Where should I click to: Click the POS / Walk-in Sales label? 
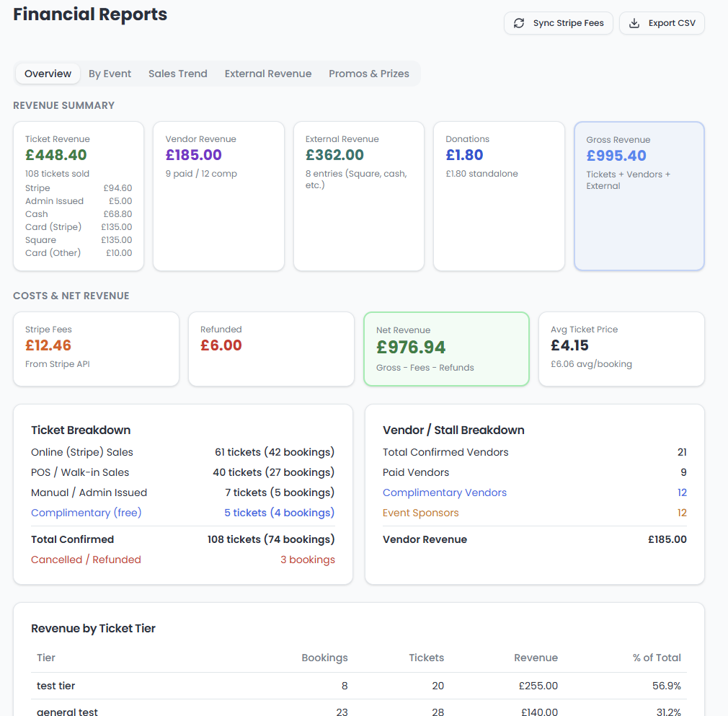tap(80, 472)
